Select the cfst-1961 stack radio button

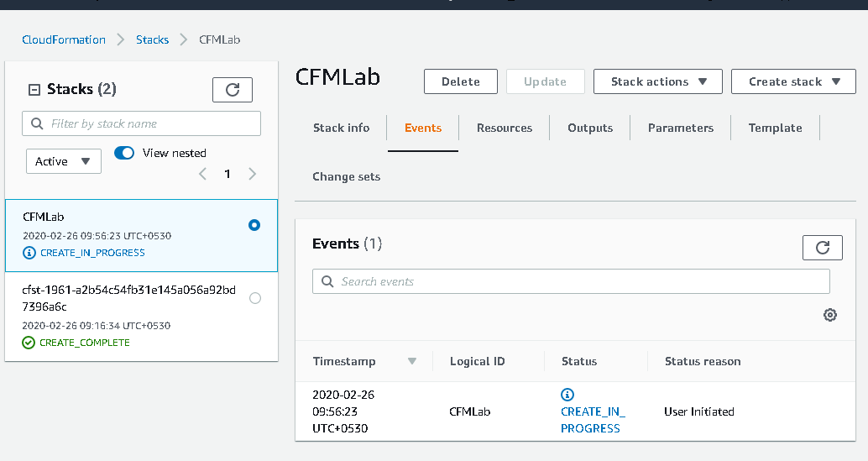(255, 298)
